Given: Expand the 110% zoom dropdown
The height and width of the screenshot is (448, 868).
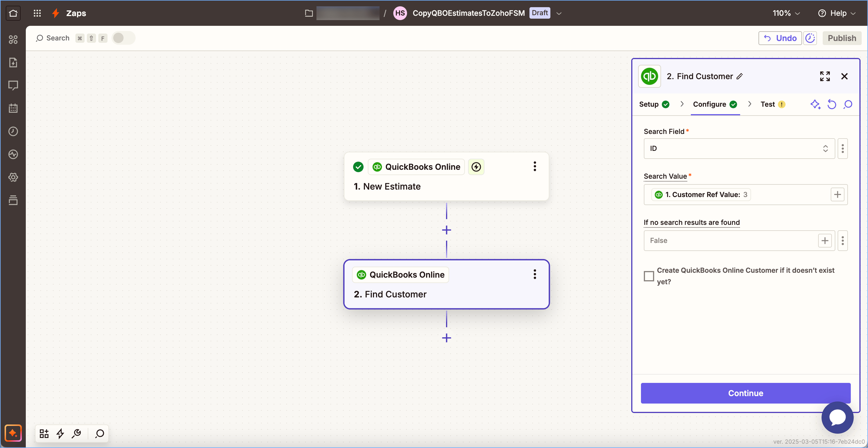Looking at the screenshot, I should click(786, 13).
